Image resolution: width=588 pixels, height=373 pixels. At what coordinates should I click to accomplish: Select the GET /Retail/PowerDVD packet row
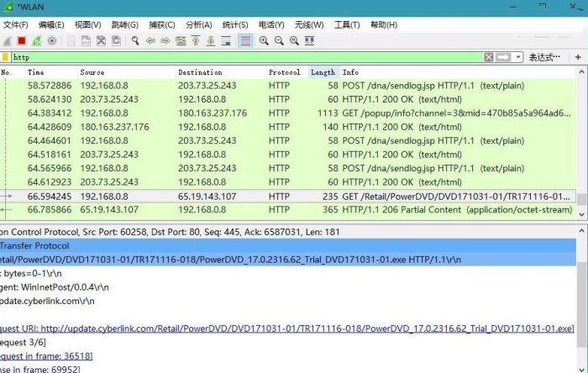coord(288,197)
